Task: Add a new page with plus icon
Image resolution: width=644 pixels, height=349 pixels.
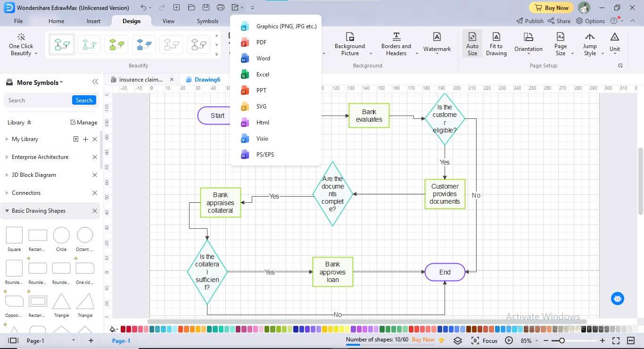Action: 91,341
